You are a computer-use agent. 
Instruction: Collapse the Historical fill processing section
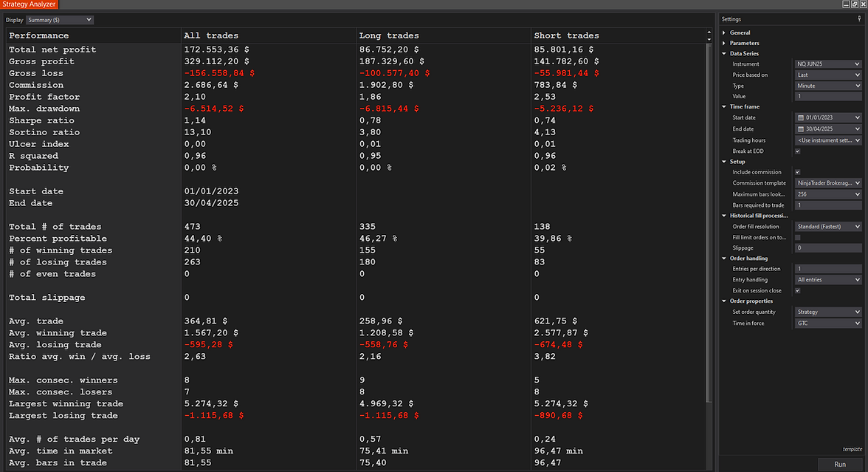724,216
